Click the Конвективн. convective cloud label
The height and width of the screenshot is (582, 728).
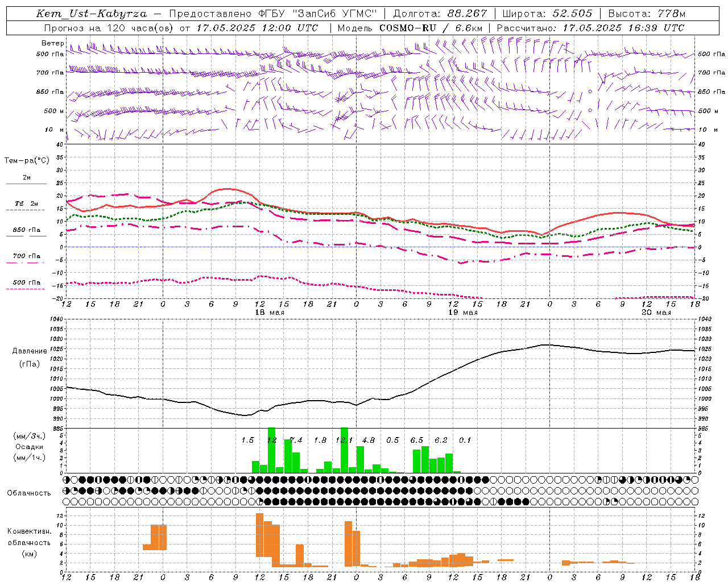click(30, 531)
